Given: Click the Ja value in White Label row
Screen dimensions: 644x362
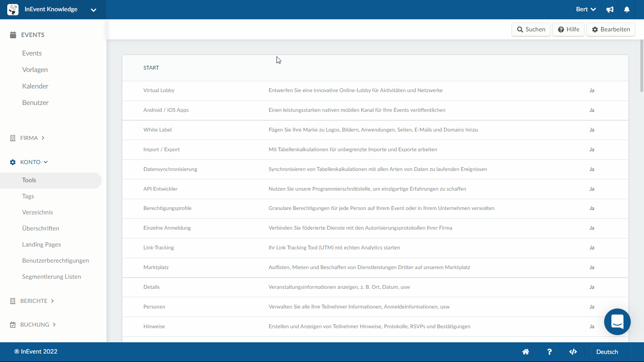Looking at the screenshot, I should pos(592,130).
